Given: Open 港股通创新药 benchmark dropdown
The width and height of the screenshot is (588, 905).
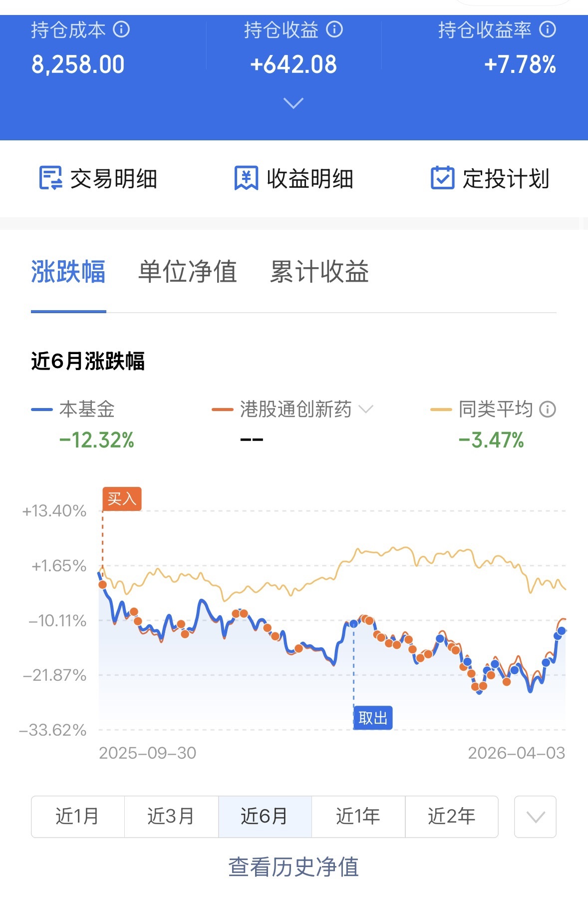Looking at the screenshot, I should (x=366, y=410).
